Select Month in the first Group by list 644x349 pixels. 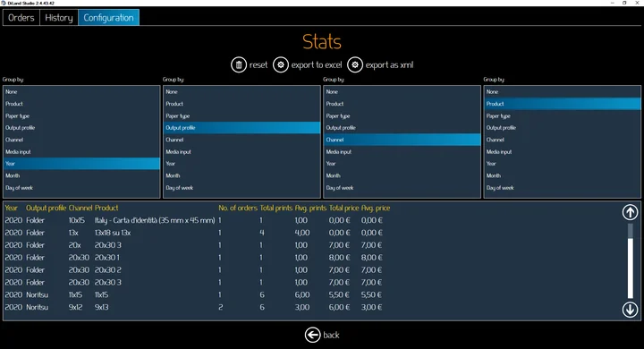(81, 175)
